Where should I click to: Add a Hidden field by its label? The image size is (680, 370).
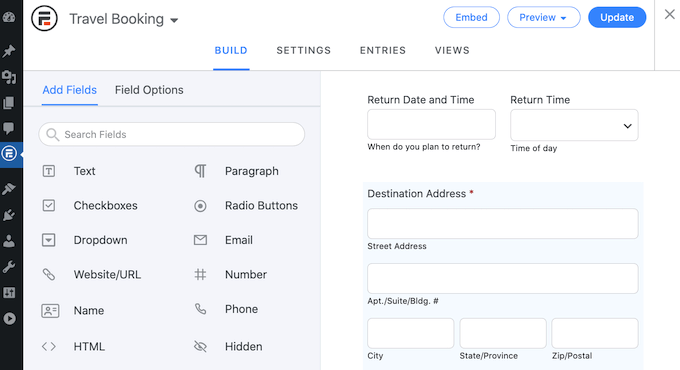click(243, 346)
